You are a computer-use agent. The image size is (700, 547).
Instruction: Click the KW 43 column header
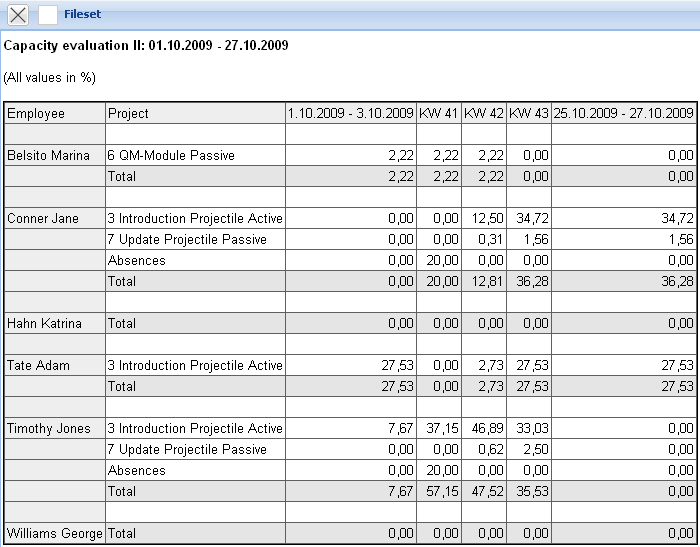(529, 113)
